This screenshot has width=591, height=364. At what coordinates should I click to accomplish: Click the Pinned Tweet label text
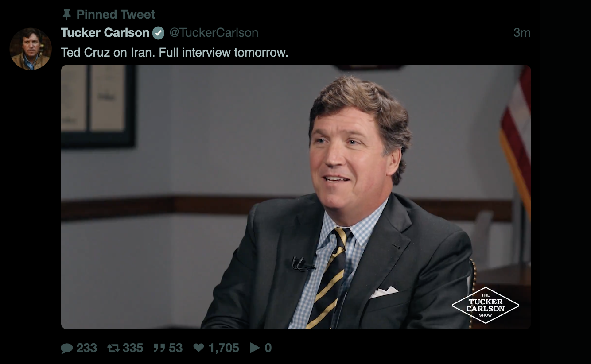[116, 15]
